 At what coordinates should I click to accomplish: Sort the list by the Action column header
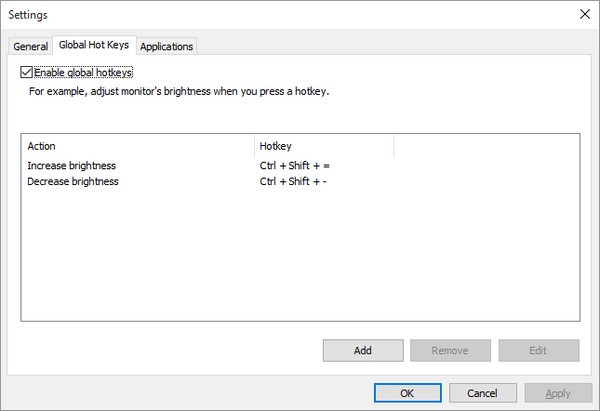coord(137,146)
